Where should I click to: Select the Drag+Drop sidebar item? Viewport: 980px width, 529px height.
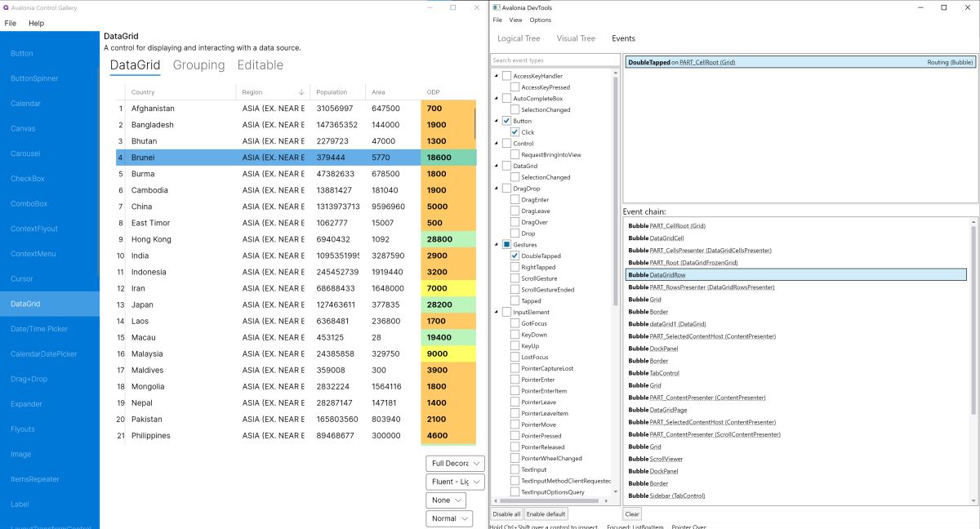click(x=50, y=379)
